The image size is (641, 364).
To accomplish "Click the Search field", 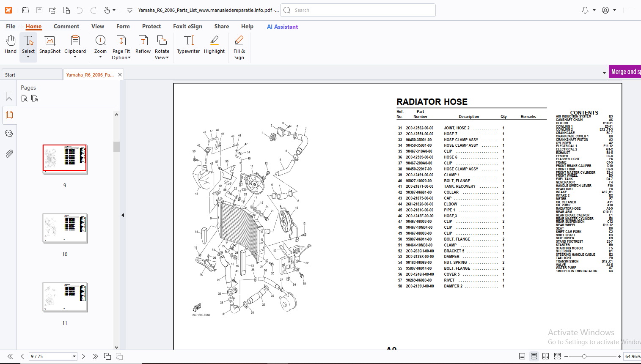I will tap(358, 10).
